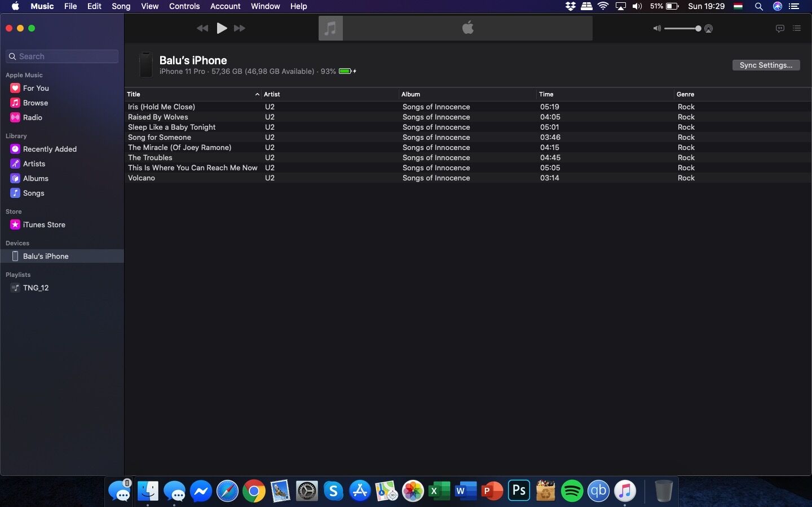Open the TNG_12 playlist
Screen dimensions: 812x507
[x=36, y=288]
